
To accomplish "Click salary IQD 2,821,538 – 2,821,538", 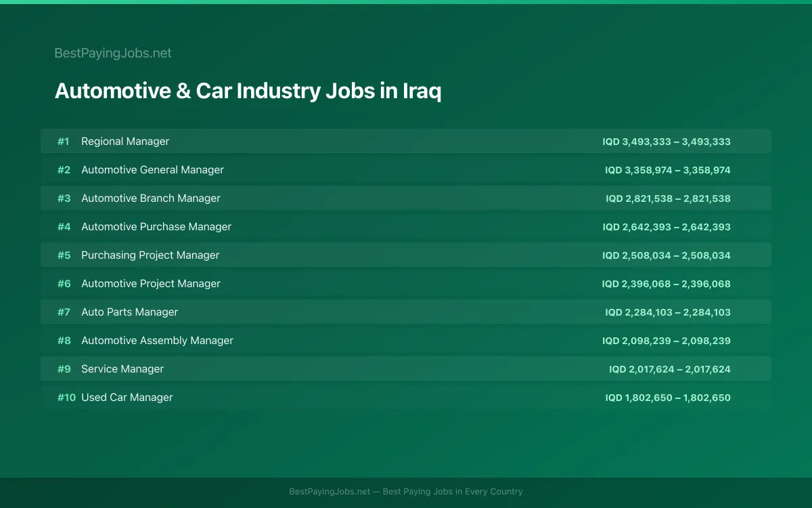I will click(x=668, y=198).
